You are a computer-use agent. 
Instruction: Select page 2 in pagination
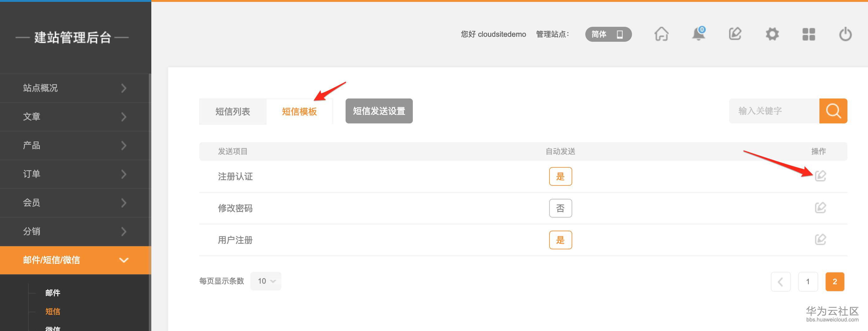pyautogui.click(x=835, y=282)
